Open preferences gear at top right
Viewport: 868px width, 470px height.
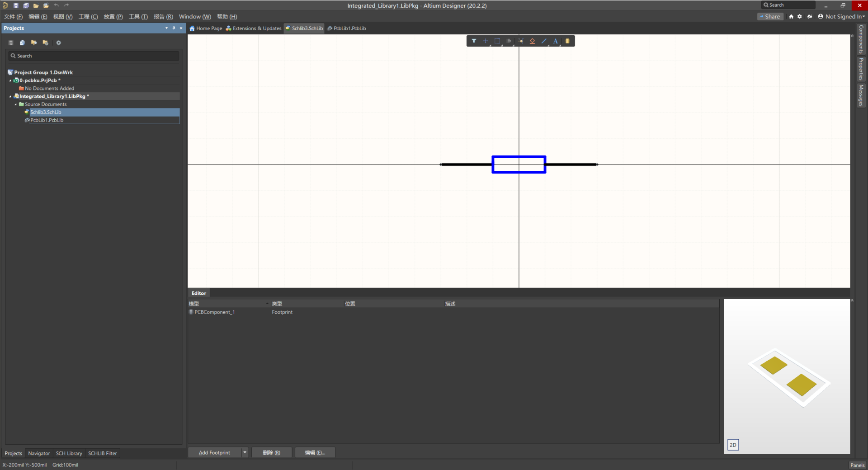pyautogui.click(x=800, y=17)
